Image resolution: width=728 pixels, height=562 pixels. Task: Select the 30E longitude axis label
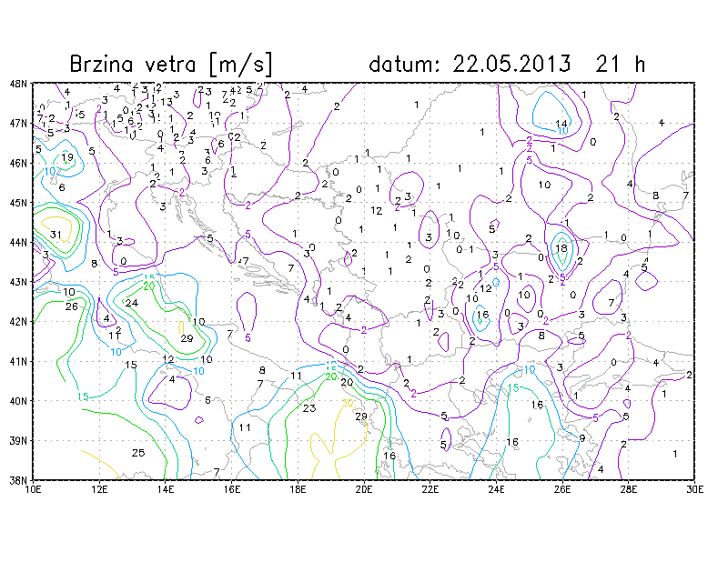[x=694, y=488]
